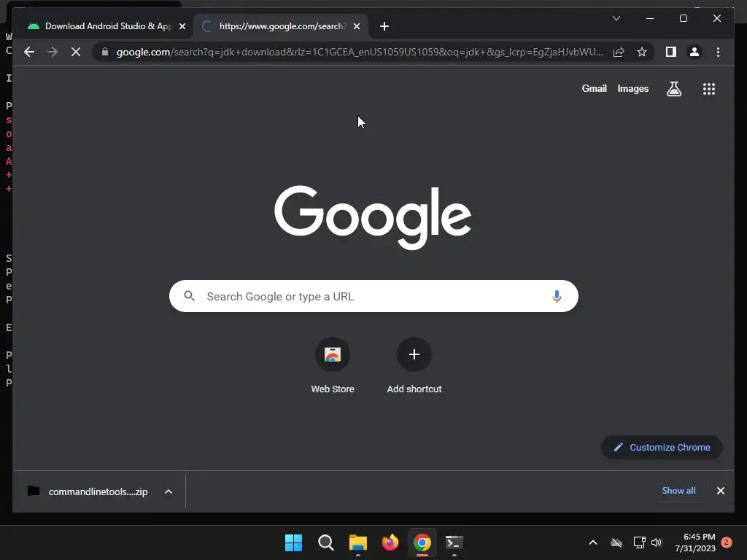Close the google.com search tab
Viewport: 747px width, 560px height.
click(356, 26)
